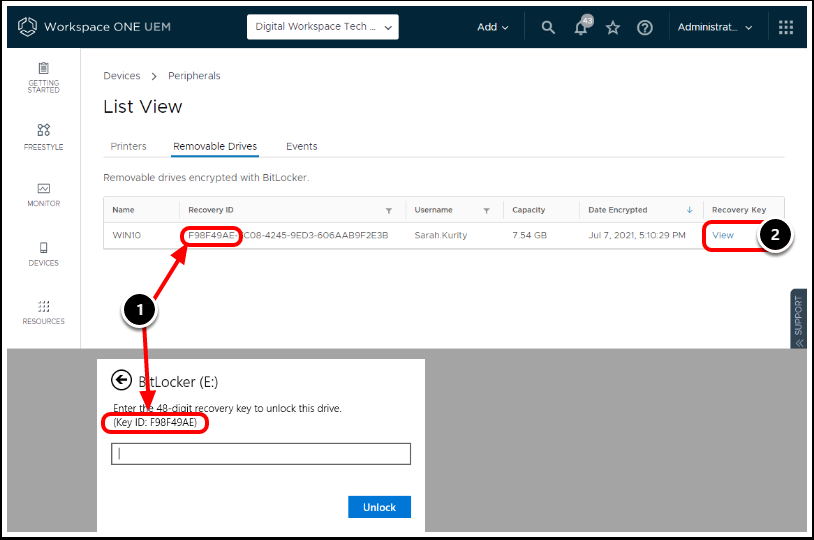Open Freestyle in the sidebar
The width and height of the screenshot is (814, 540).
click(x=44, y=137)
